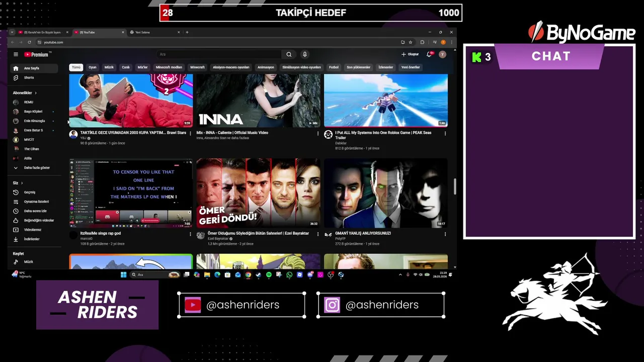Expand the Siz section chevron
Viewport: 644px width, 362px height.
click(x=22, y=183)
